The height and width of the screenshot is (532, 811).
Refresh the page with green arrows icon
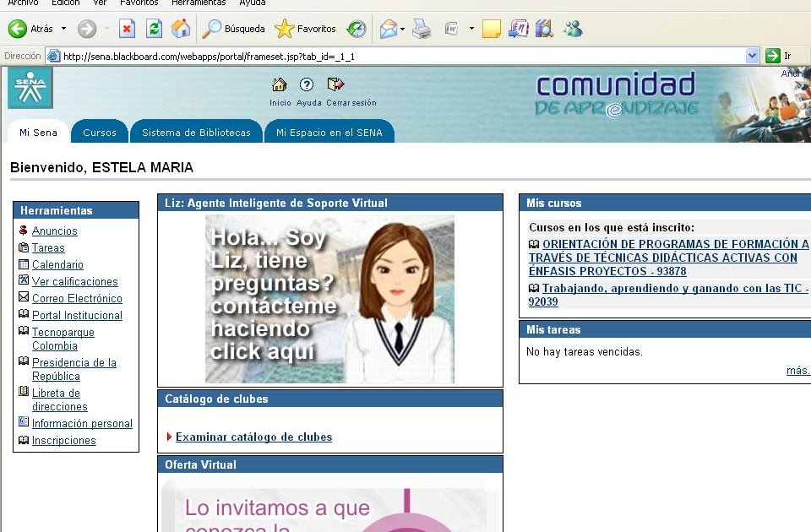point(154,29)
